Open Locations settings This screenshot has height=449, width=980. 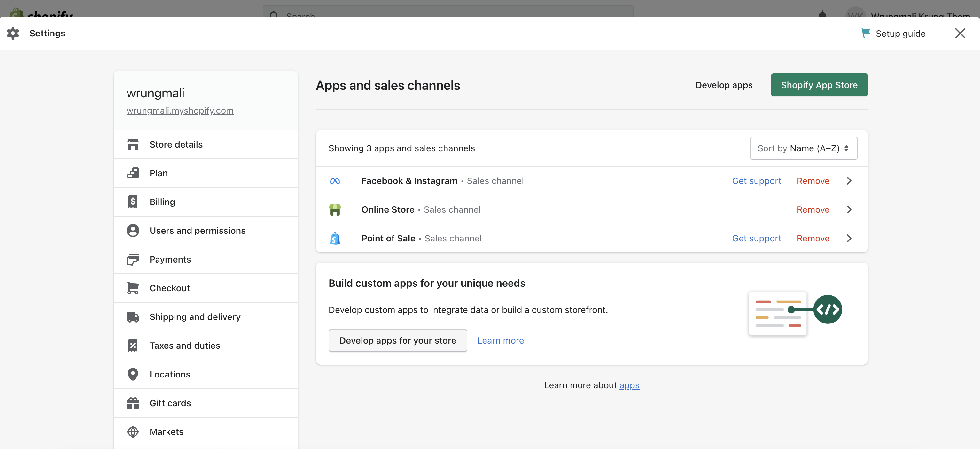point(206,374)
